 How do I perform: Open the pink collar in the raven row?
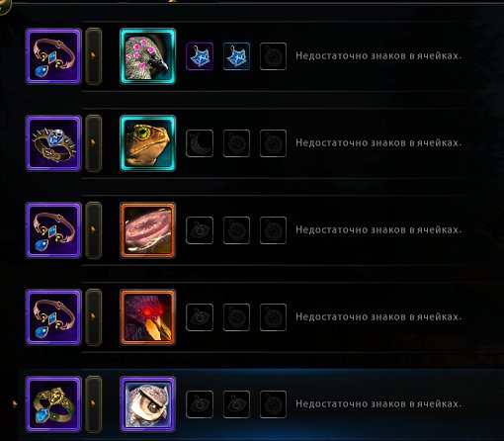pyautogui.click(x=53, y=317)
